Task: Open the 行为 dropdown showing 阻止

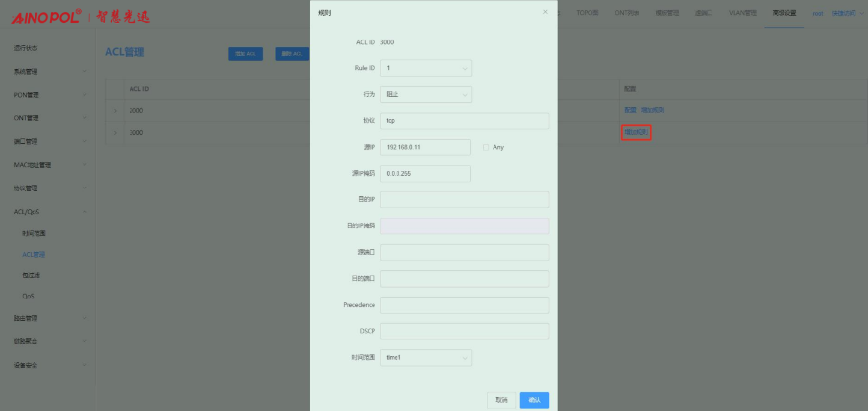Action: [x=426, y=94]
